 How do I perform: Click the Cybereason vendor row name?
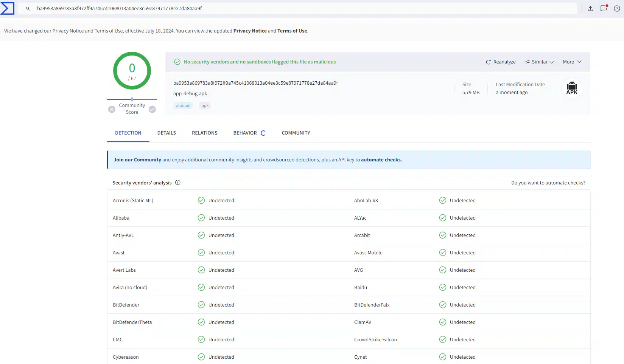(x=126, y=357)
